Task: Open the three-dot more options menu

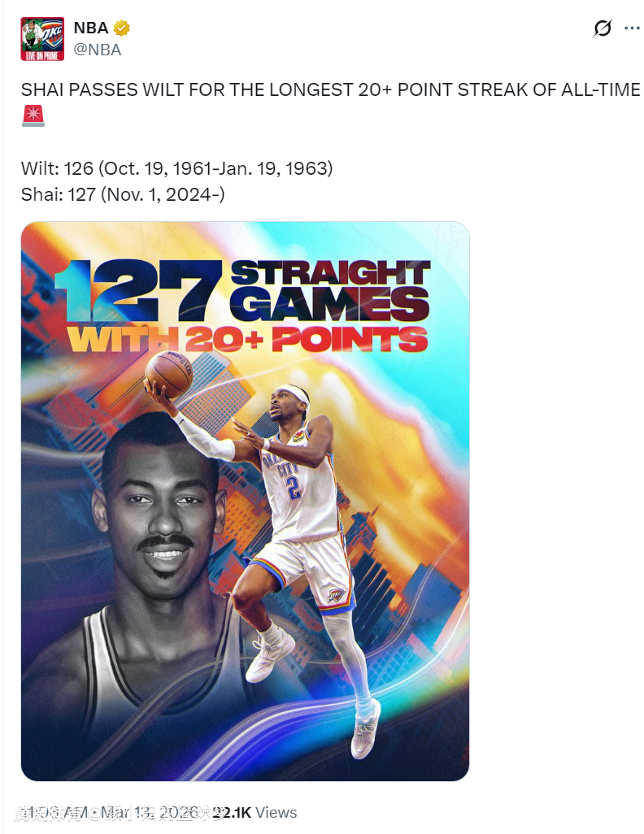Action: pos(632,28)
